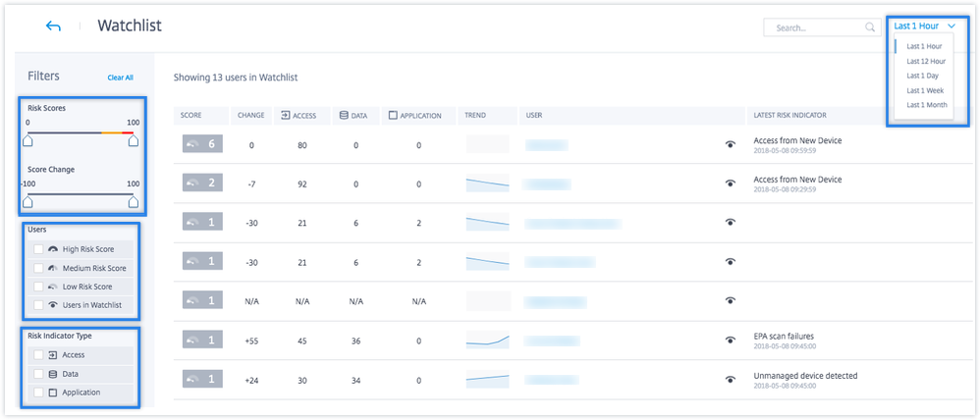The width and height of the screenshot is (980, 420).
Task: Enable the High Risk Score checkbox
Action: coord(38,249)
